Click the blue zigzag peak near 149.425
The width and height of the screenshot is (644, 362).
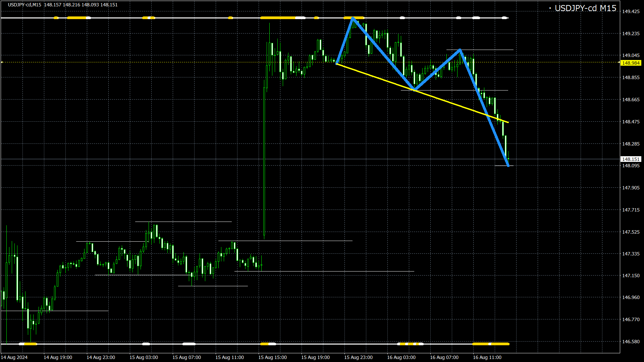(353, 18)
